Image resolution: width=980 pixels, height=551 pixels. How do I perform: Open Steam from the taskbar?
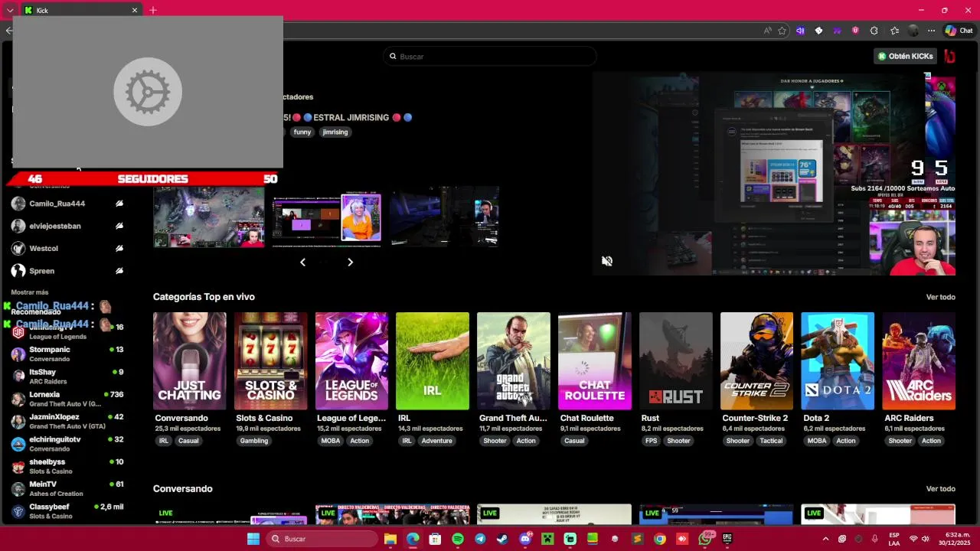[x=502, y=539]
